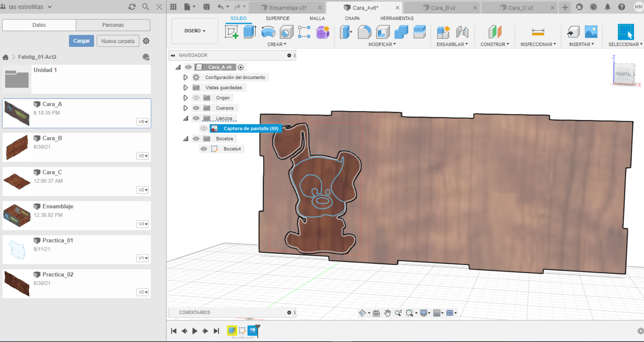
Task: Hide the Lienzos folder
Action: pyautogui.click(x=196, y=118)
